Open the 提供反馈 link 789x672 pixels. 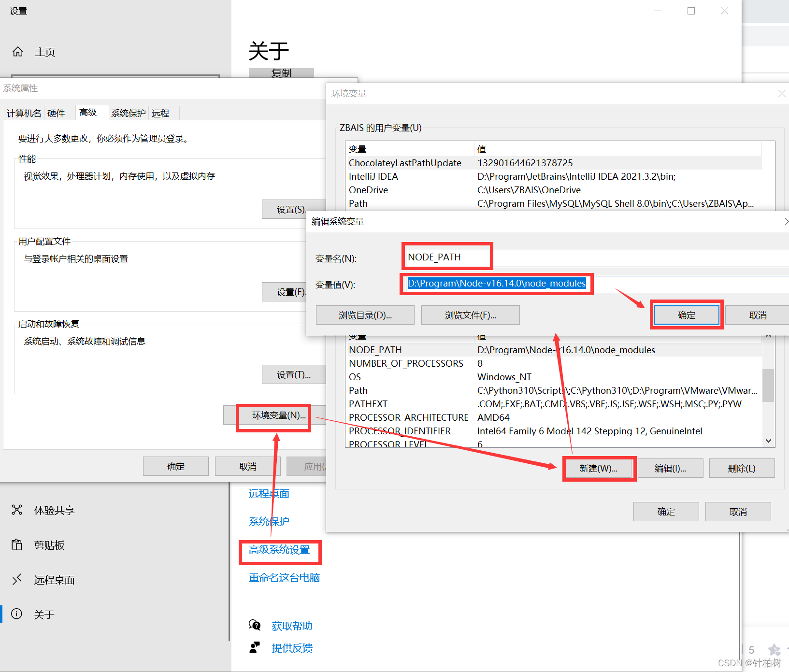(292, 648)
